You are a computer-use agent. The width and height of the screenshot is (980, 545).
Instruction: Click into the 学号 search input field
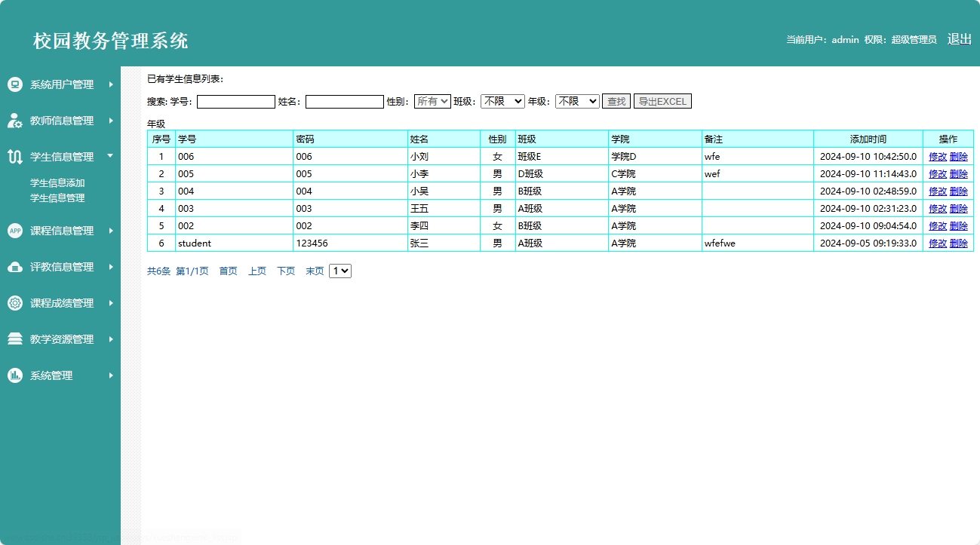(236, 102)
